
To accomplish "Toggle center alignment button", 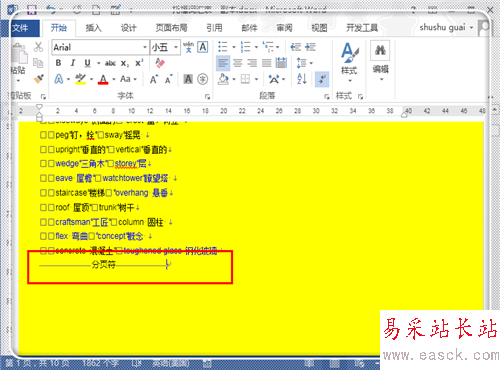I will coord(238,63).
